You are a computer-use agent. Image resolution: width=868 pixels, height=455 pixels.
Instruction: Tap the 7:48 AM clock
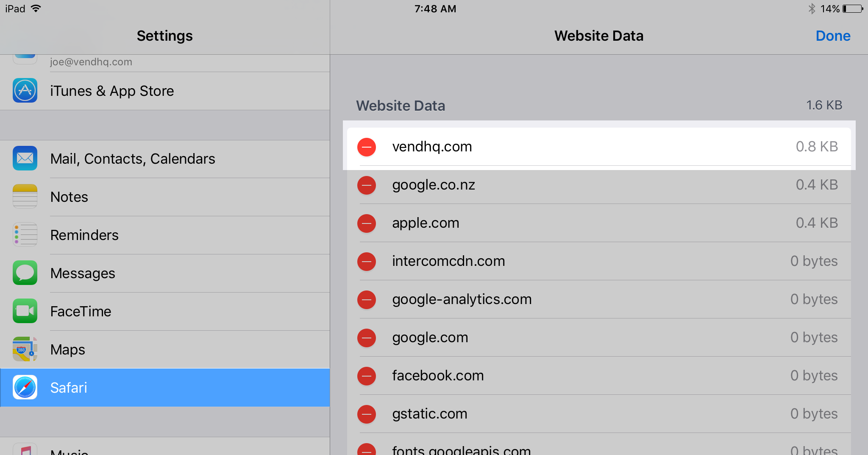[x=435, y=9]
